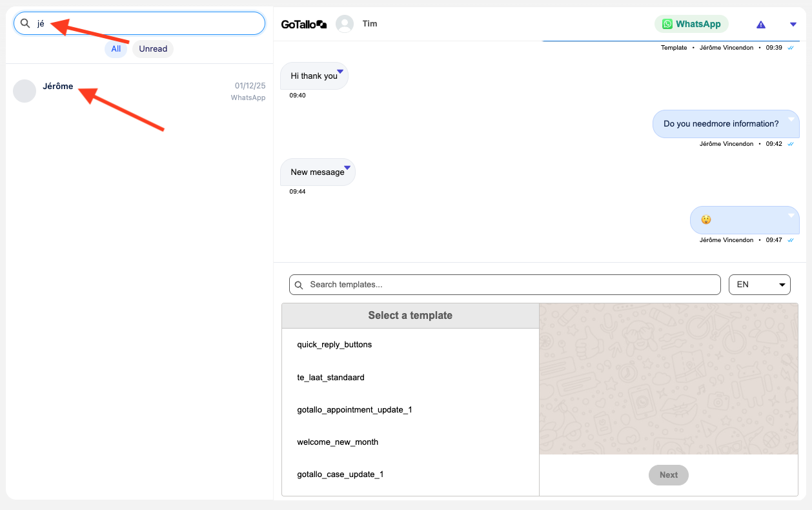The width and height of the screenshot is (812, 510).
Task: Expand the top-right header dropdown arrow
Action: 793,25
